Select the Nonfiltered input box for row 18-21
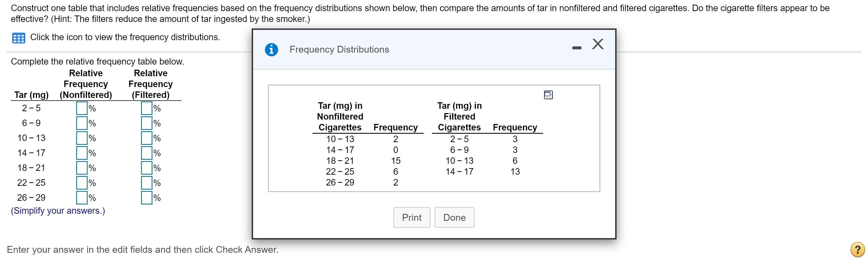 pos(82,167)
